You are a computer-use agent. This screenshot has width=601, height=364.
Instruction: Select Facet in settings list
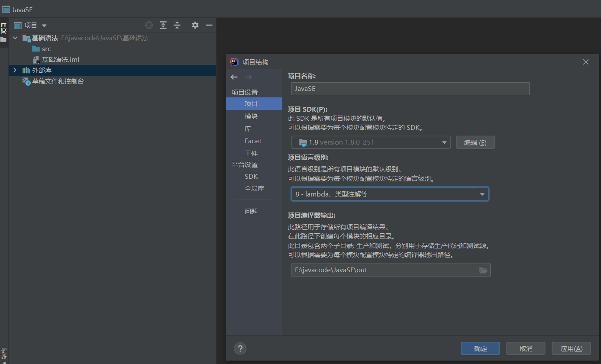(x=254, y=141)
